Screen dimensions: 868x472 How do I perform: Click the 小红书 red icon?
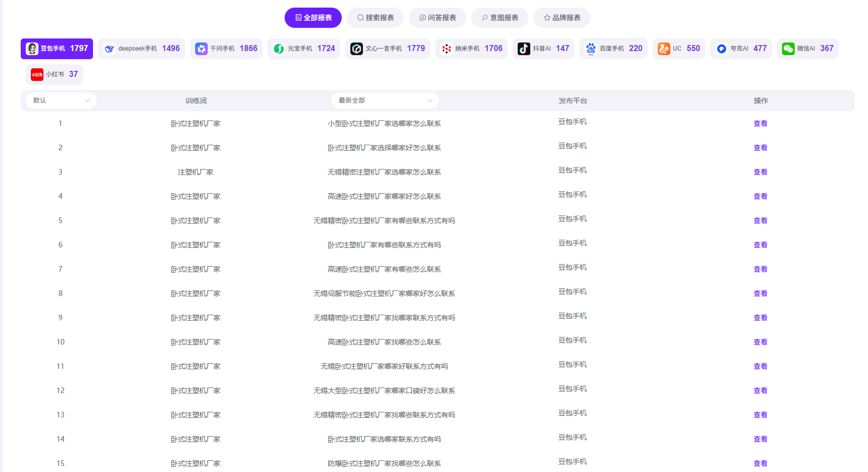click(37, 74)
